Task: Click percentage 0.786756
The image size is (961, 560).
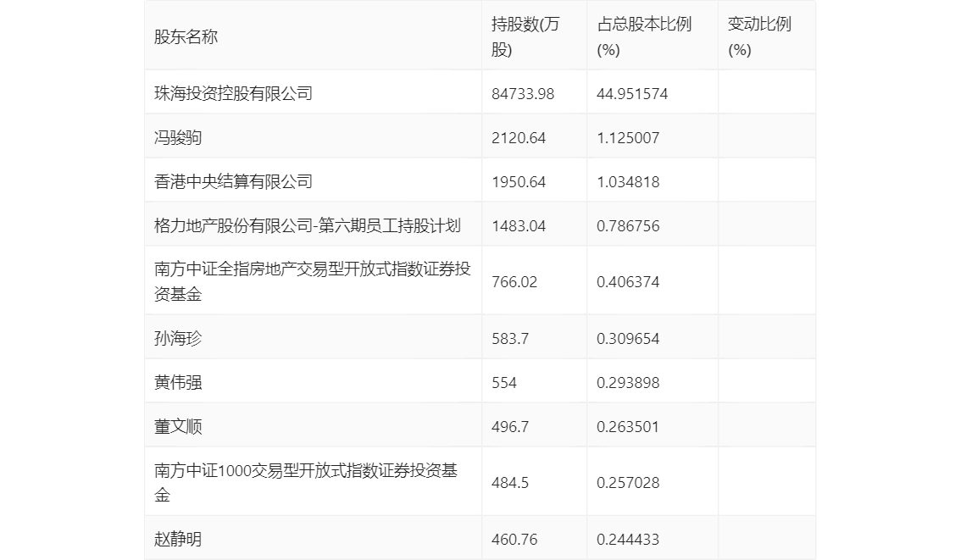Action: point(628,226)
